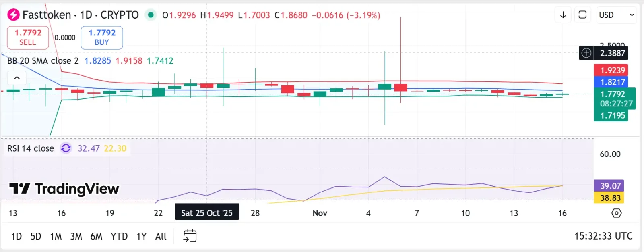Screen dimensions: 644x252
Task: Select the 1M time range
Action: 56,236
